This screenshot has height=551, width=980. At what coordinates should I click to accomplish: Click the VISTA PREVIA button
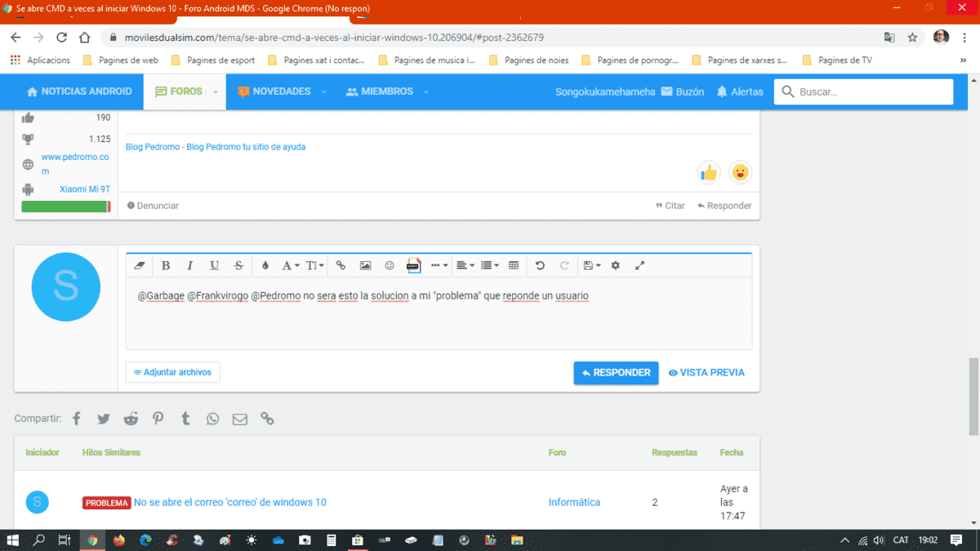[706, 373]
